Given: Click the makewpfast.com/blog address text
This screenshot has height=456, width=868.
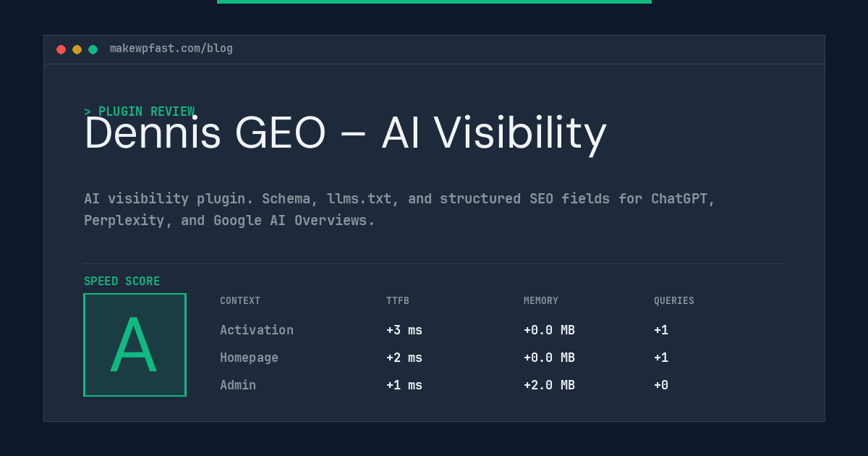Looking at the screenshot, I should (x=171, y=48).
